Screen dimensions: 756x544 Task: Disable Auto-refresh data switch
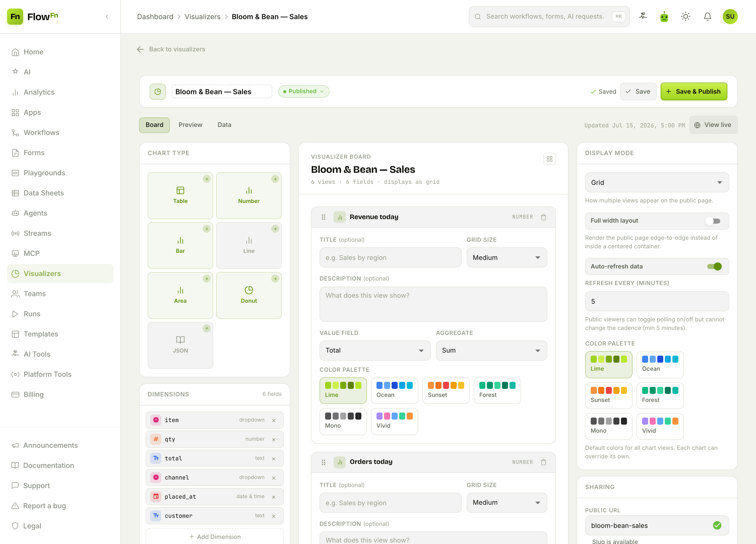click(x=714, y=266)
